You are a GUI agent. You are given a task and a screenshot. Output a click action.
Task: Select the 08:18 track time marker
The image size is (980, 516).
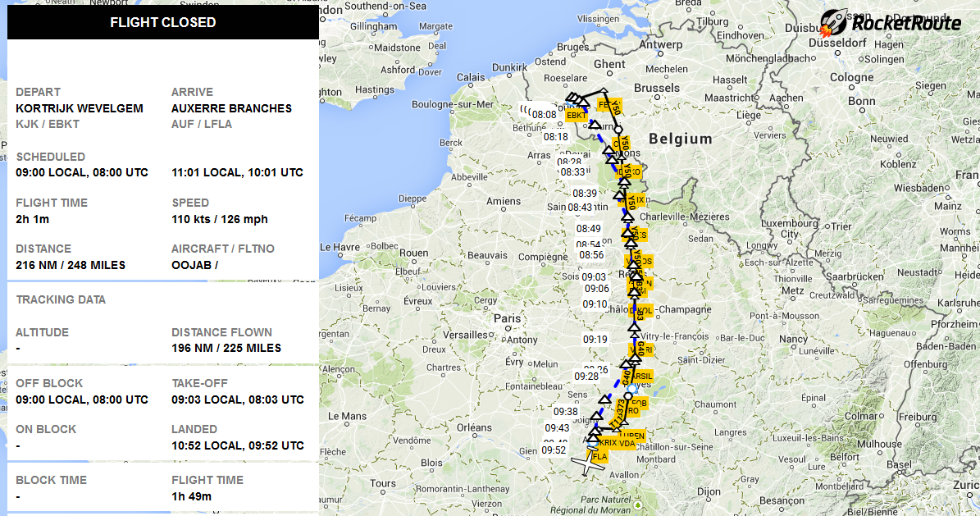[x=556, y=137]
